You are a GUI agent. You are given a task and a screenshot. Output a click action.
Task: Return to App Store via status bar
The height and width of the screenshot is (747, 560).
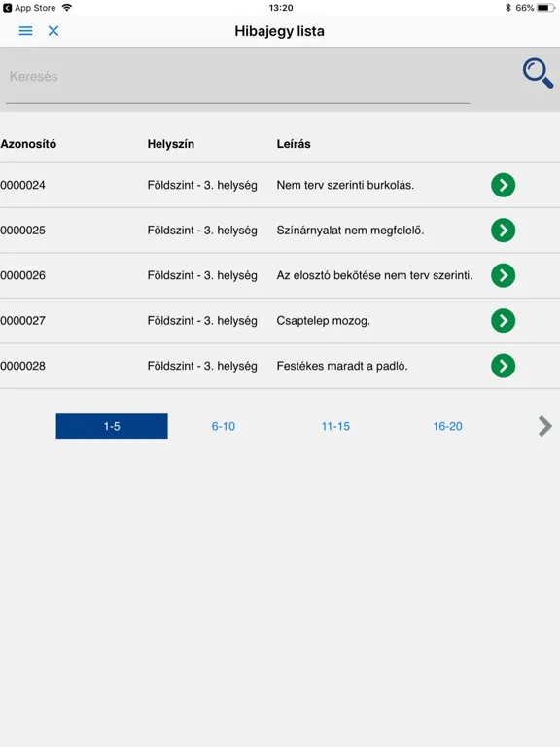click(x=29, y=8)
